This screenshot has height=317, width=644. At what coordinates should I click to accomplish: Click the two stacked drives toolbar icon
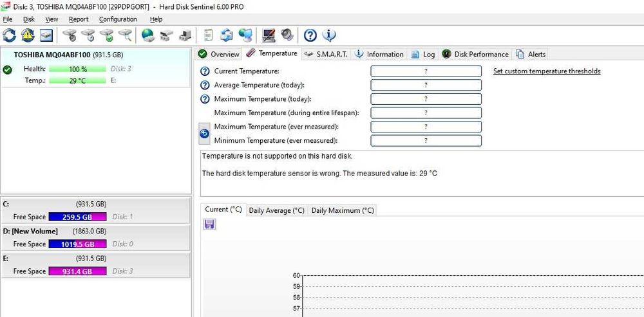click(x=166, y=35)
